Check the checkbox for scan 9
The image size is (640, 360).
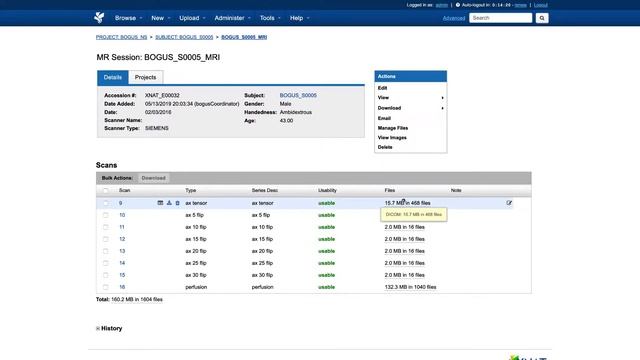(x=106, y=203)
